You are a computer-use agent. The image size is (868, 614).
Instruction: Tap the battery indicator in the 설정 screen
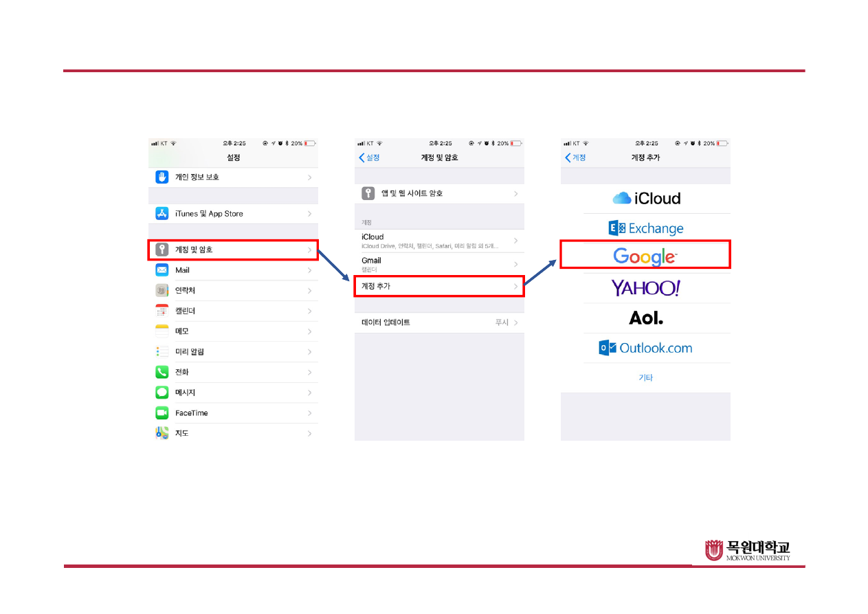pyautogui.click(x=310, y=143)
